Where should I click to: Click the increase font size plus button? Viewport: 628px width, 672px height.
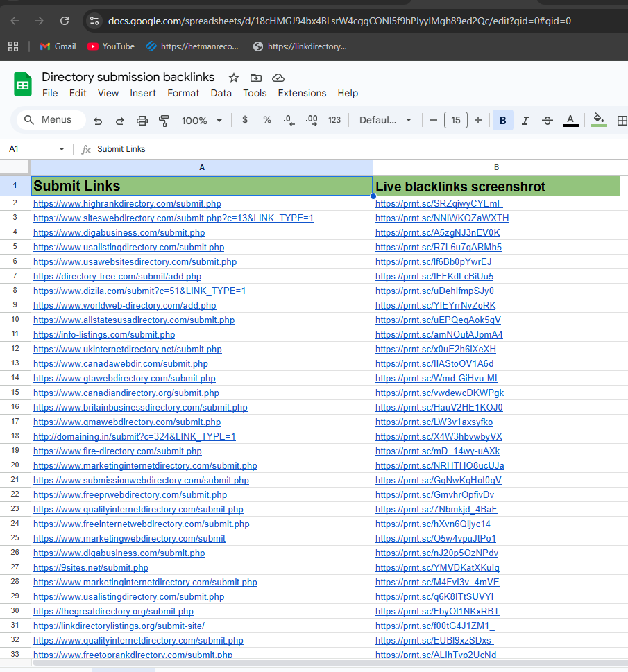[x=478, y=121]
